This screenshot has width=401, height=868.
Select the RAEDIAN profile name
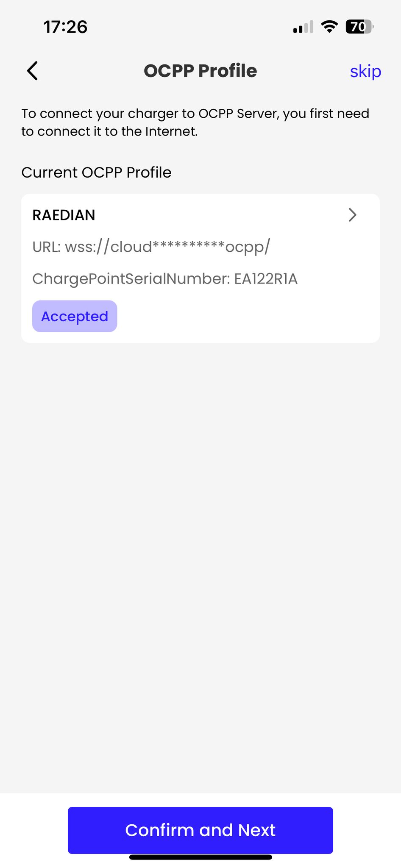pyautogui.click(x=64, y=215)
